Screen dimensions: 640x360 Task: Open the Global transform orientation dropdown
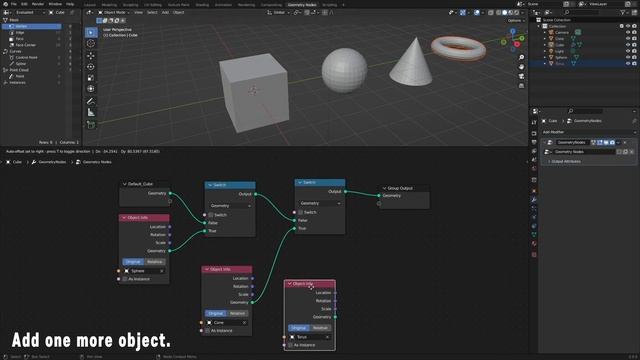[279, 12]
